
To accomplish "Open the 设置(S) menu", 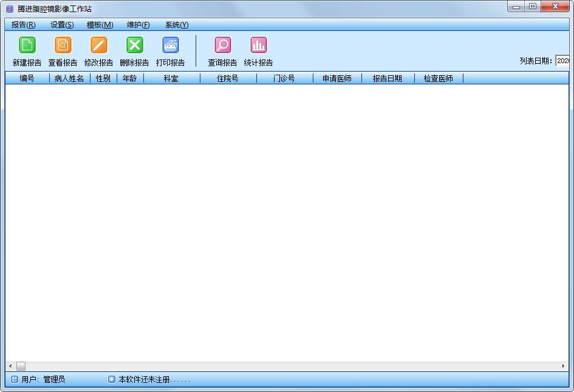I will (62, 25).
